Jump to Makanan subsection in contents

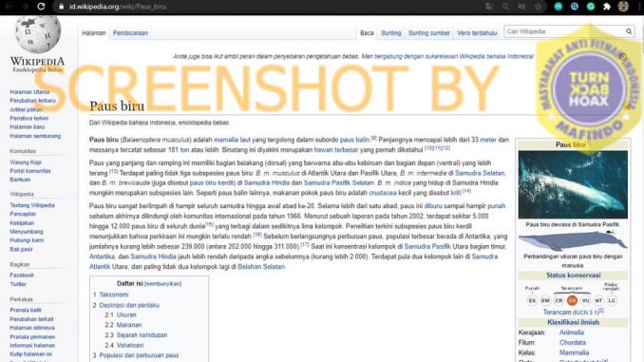pos(129,325)
